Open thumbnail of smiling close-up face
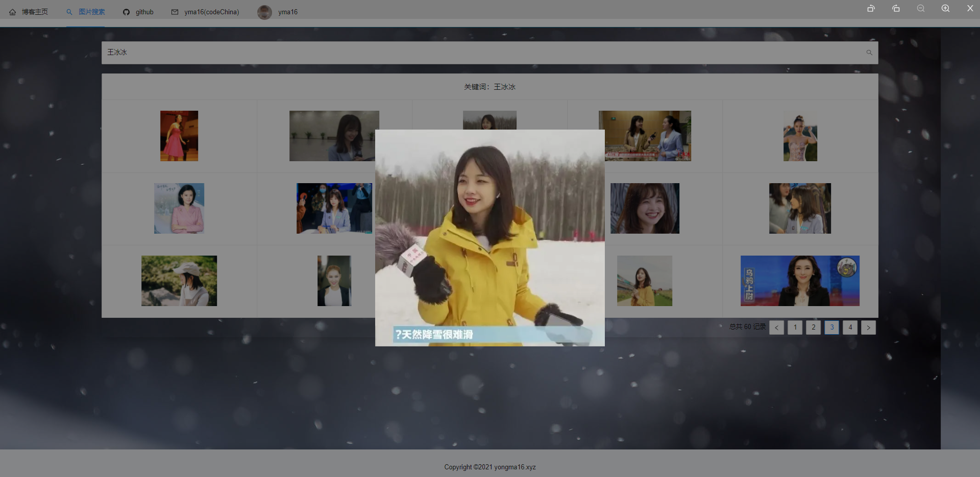Screen dimensions: 980x477 [645, 208]
